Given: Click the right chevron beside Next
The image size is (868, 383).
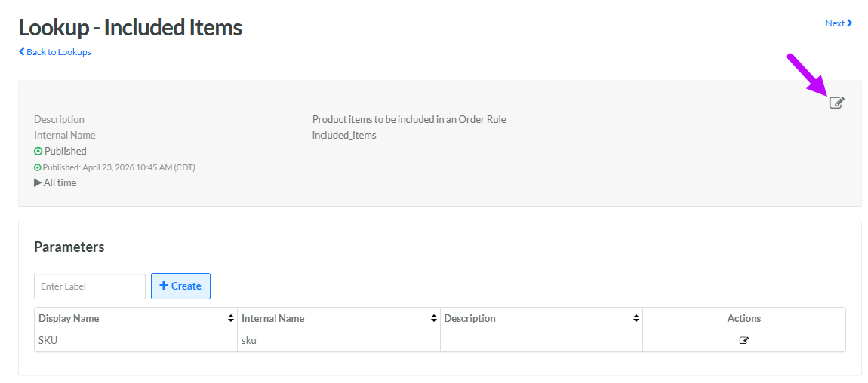Looking at the screenshot, I should coord(850,23).
